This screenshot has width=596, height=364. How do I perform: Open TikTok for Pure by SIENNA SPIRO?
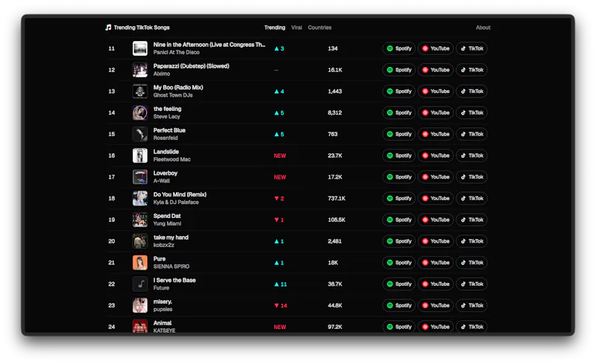point(472,263)
